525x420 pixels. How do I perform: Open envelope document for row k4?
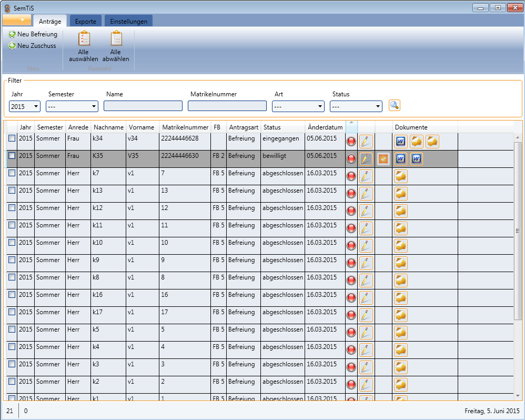pos(401,351)
